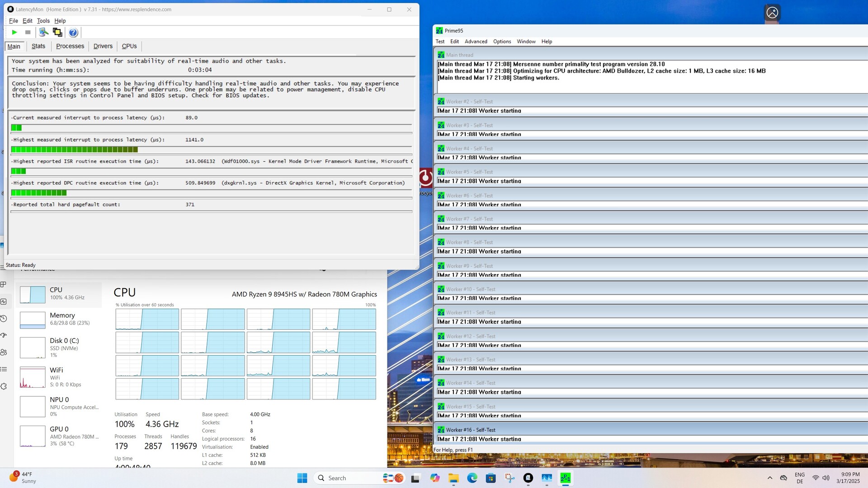Open the Tools menu in LatencyMon
The height and width of the screenshot is (488, 868).
[43, 21]
